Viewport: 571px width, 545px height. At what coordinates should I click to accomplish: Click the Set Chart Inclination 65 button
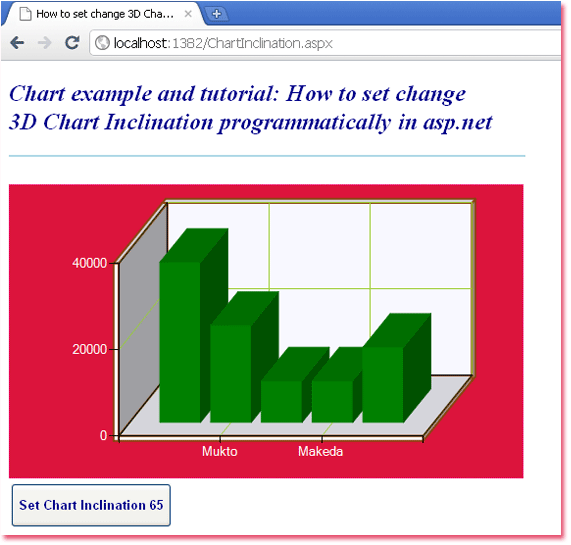91,505
